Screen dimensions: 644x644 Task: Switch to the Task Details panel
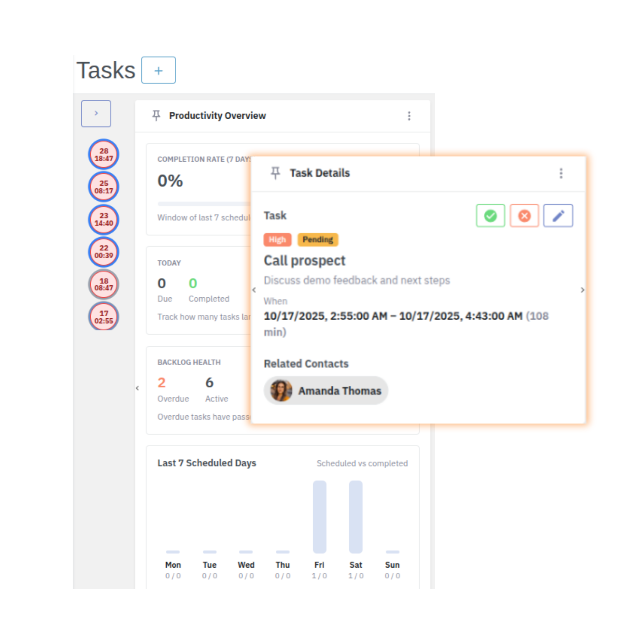319,173
